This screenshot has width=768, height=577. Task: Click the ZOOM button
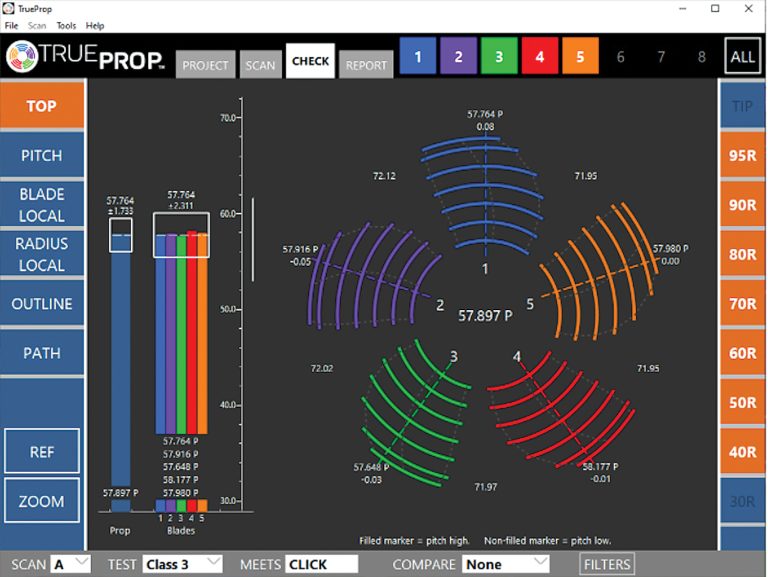42,501
